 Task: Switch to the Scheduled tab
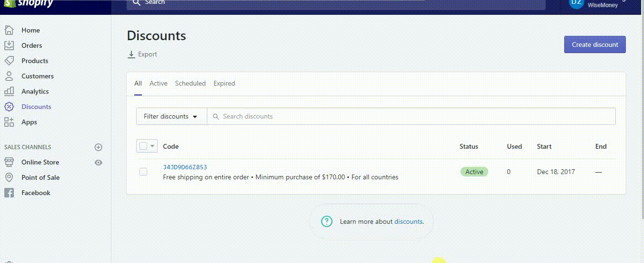(190, 83)
